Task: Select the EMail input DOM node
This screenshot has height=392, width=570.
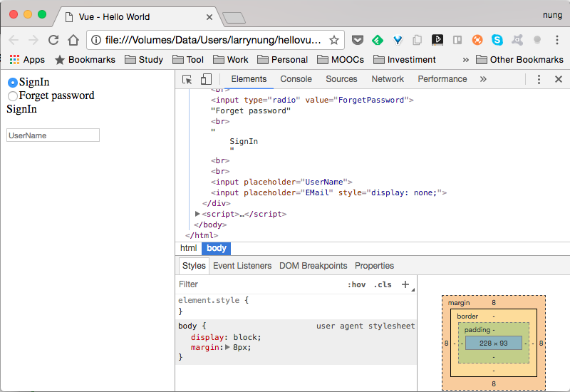Action: [328, 192]
